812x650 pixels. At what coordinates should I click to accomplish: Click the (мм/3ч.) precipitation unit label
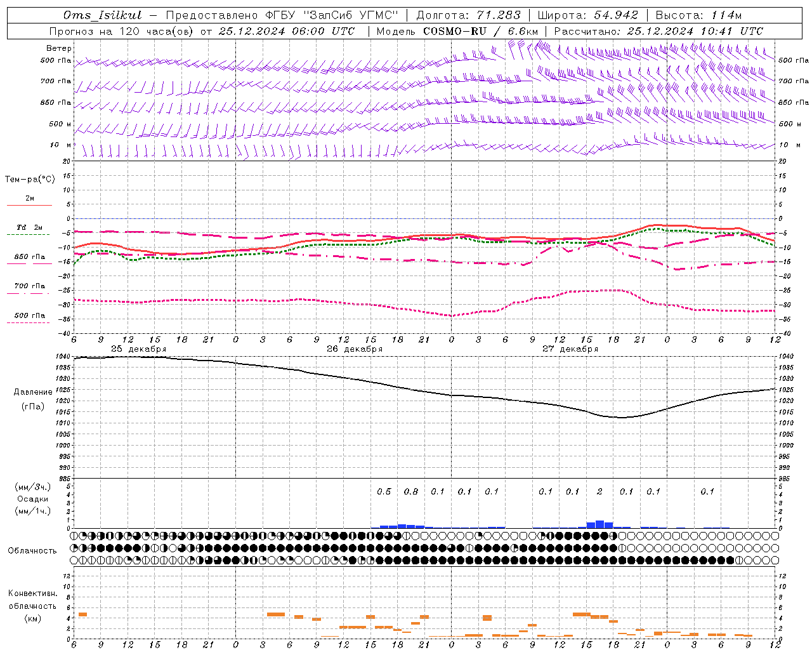point(32,487)
